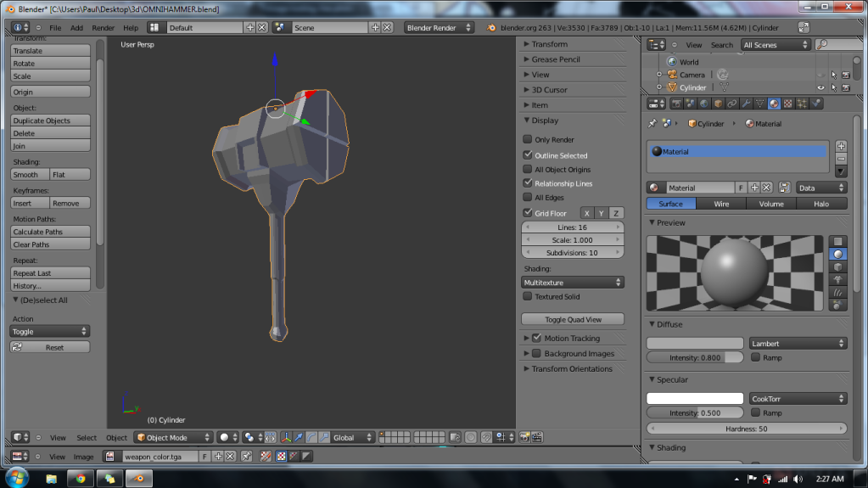Open the Object Data mesh triangle icon
868x488 pixels.
tap(759, 104)
